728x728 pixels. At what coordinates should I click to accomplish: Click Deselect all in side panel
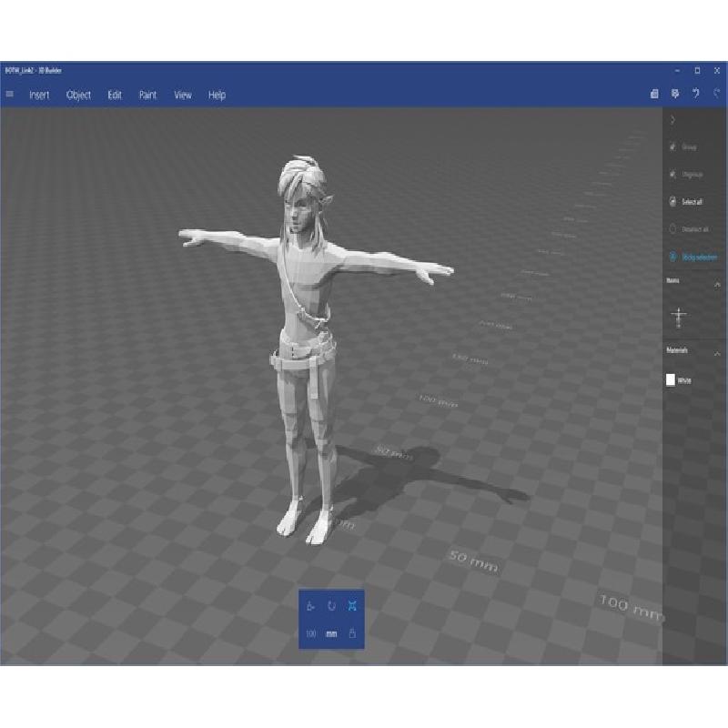689,229
